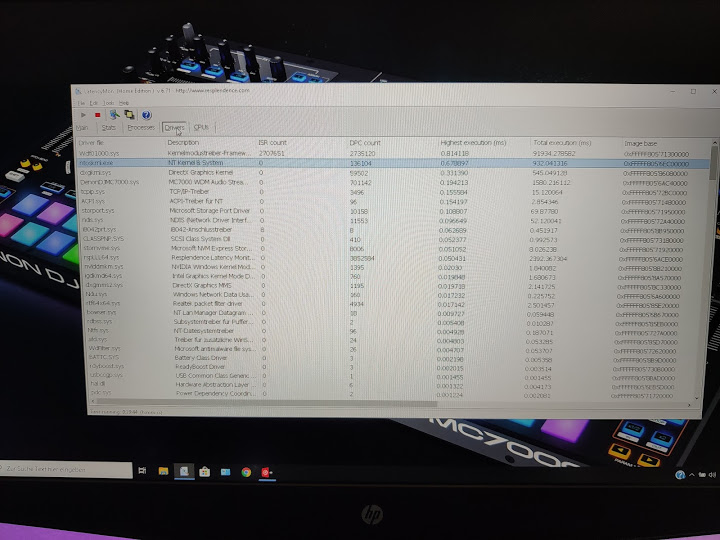The width and height of the screenshot is (720, 540).
Task: Select the DenonDJMC7000.sys driver row
Action: point(394,183)
